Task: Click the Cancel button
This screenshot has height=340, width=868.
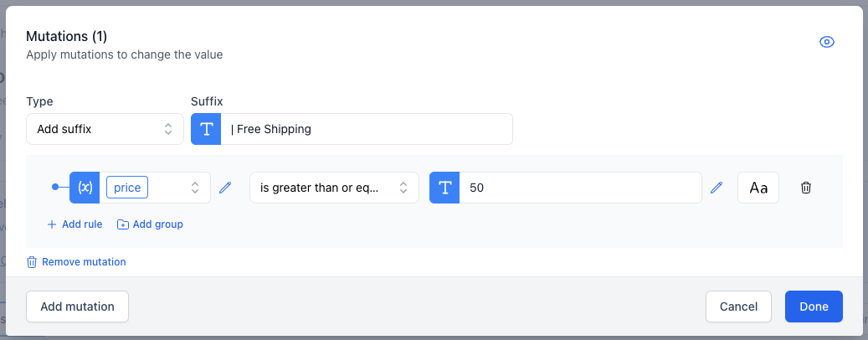Action: [x=738, y=307]
